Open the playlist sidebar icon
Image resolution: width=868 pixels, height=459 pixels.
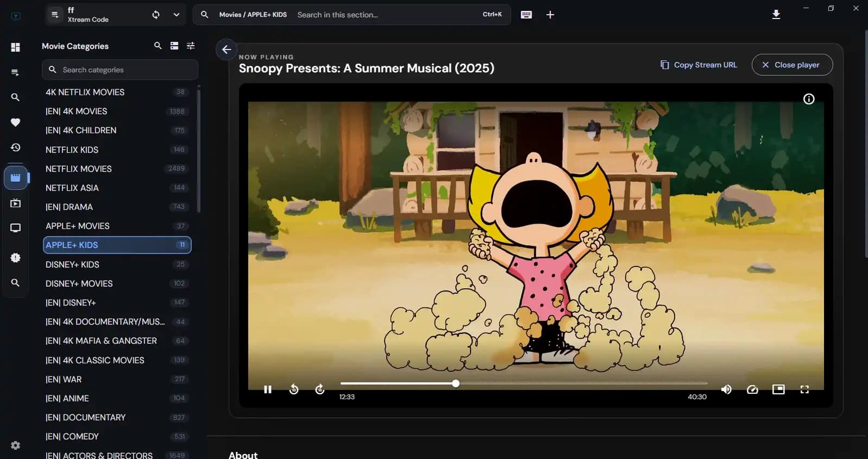[x=15, y=72]
